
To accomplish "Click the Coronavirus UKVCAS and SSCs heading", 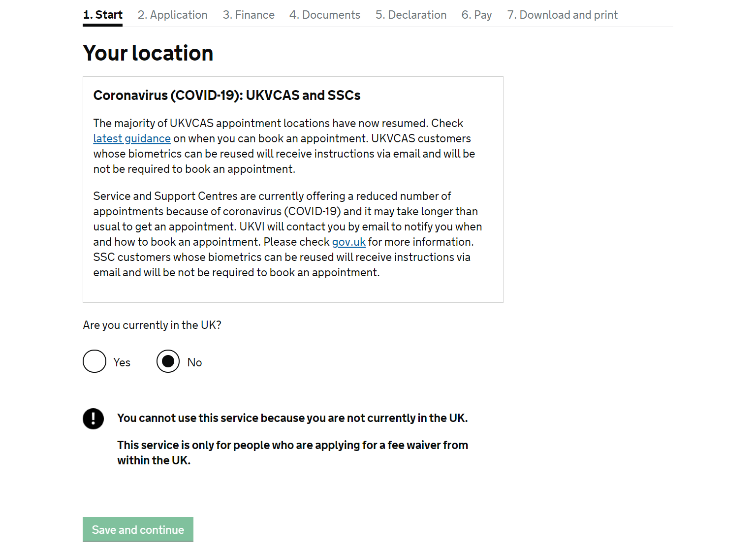I will point(227,95).
